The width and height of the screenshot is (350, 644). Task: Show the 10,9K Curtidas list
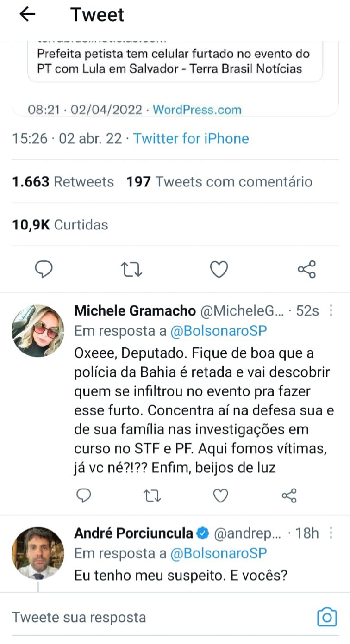point(60,225)
